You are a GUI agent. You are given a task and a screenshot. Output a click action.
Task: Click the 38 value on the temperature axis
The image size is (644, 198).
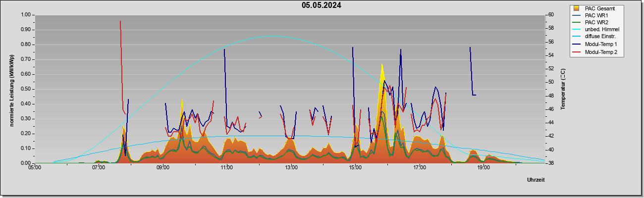[551, 163]
